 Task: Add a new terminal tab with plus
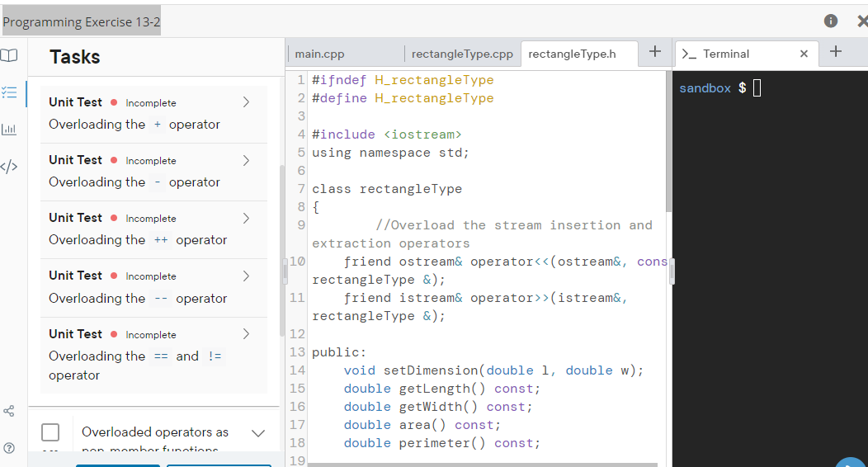pos(836,52)
